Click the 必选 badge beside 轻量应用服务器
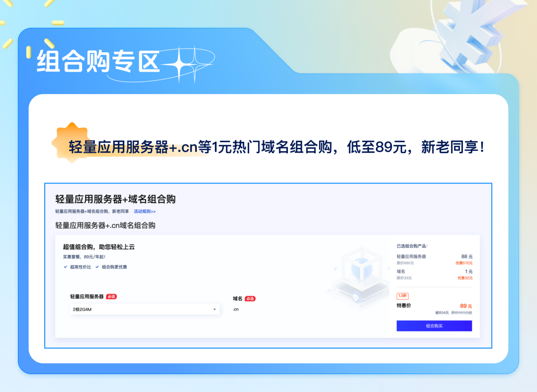Viewport: 537px width, 392px height. 111,297
